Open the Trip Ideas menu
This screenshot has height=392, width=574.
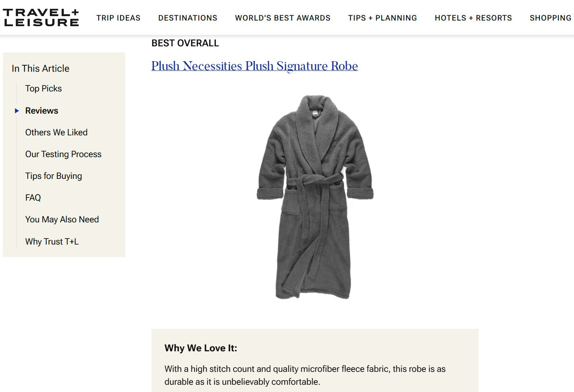(118, 18)
